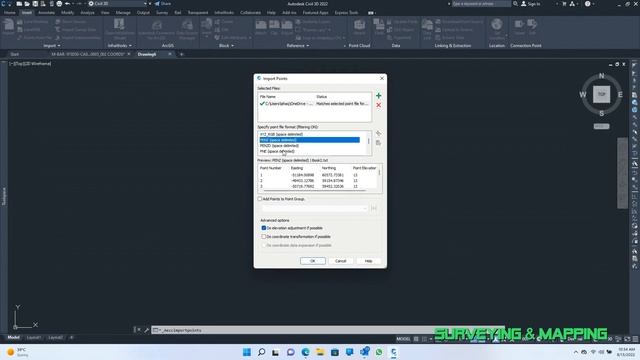Click OK in Import Points dialog
The width and height of the screenshot is (640, 360).
click(x=313, y=261)
